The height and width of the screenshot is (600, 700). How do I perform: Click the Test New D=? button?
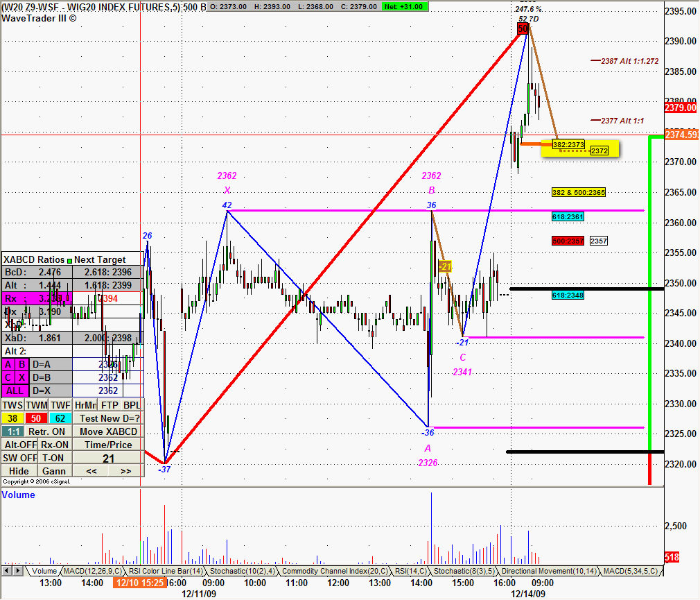109,419
